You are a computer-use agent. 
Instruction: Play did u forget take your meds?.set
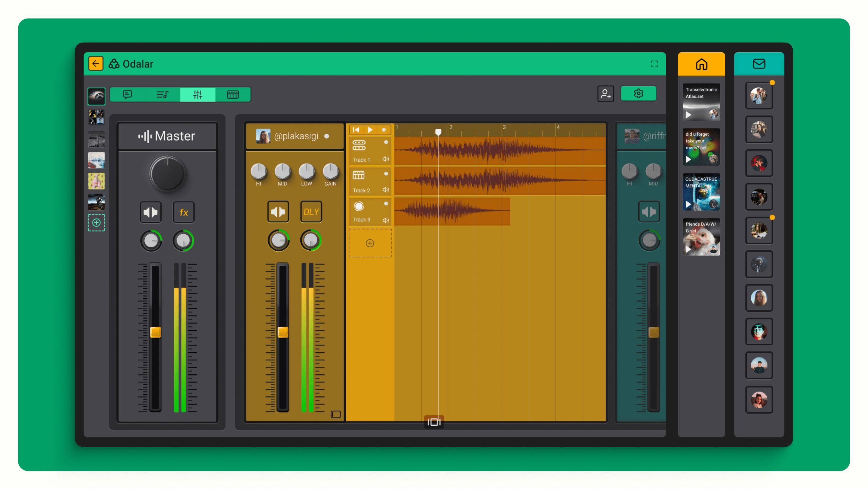pos(688,160)
